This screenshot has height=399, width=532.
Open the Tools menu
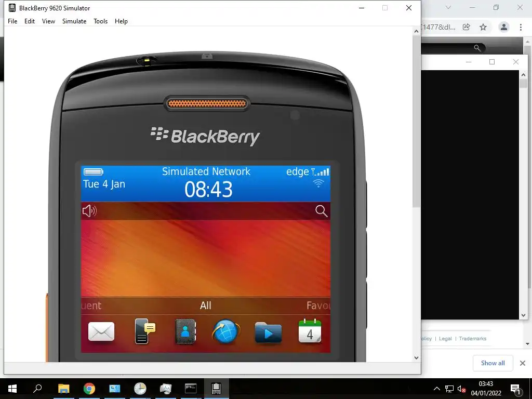(x=100, y=21)
